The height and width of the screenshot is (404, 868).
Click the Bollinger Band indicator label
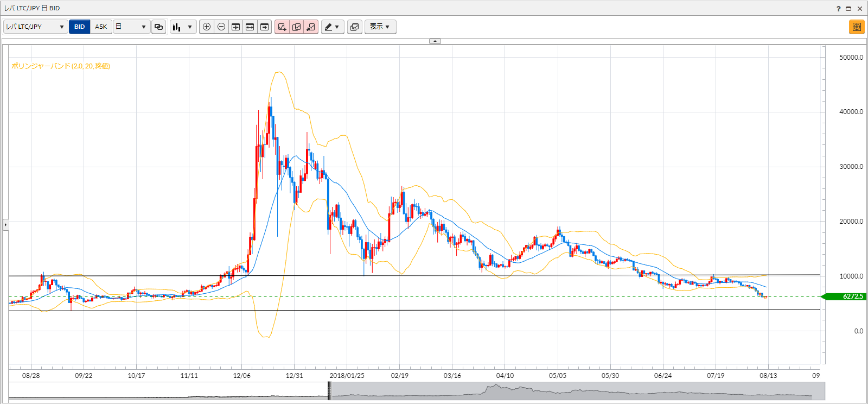[61, 66]
